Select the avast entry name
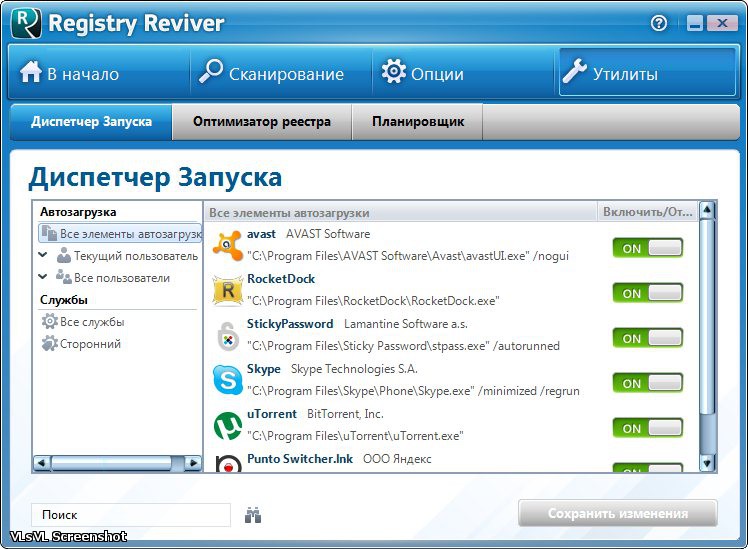This screenshot has width=748, height=549. (261, 234)
